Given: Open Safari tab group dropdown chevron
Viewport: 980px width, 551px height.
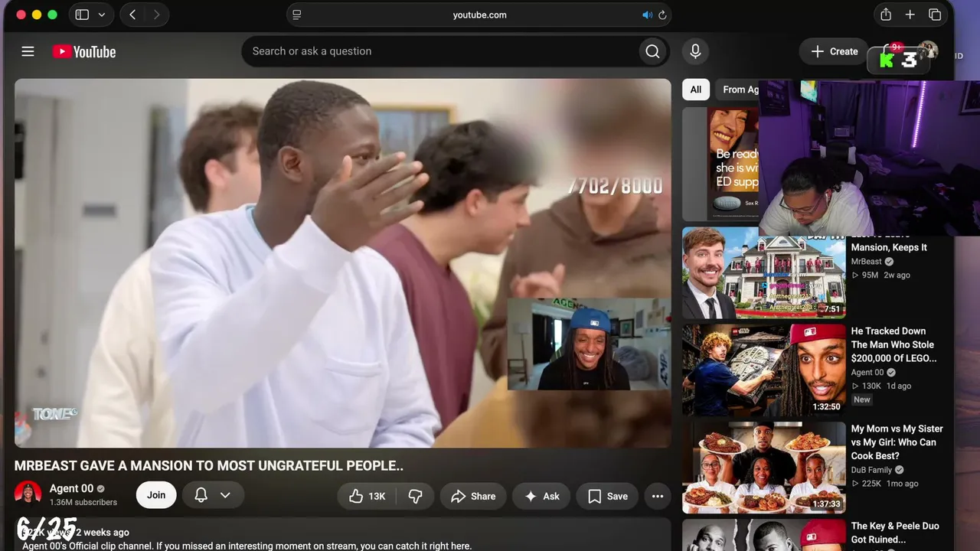Looking at the screenshot, I should [x=102, y=15].
